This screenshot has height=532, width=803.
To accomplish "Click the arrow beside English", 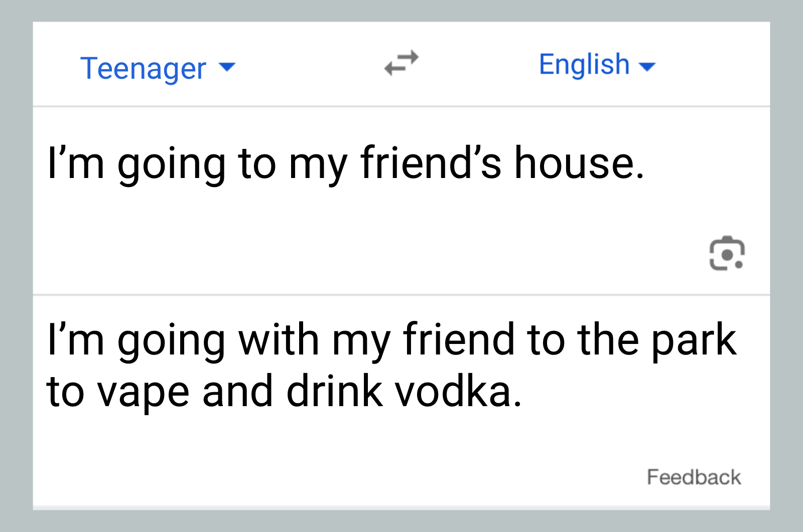I will click(647, 66).
